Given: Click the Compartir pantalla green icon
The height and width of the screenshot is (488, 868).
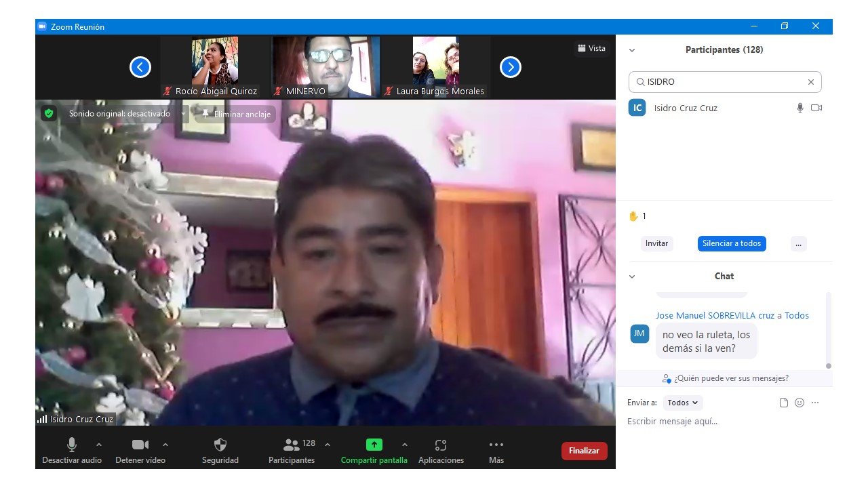Looking at the screenshot, I should pyautogui.click(x=374, y=445).
